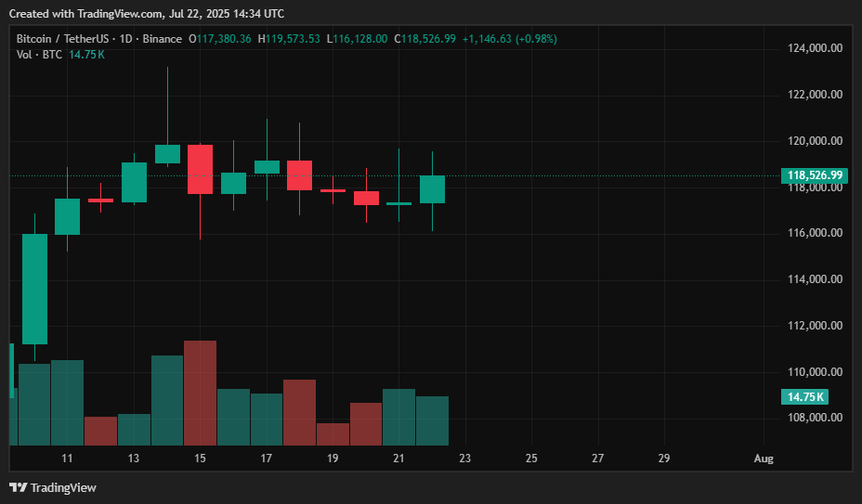This screenshot has width=862, height=504.
Task: Select the latest green candle on July 22
Action: pyautogui.click(x=432, y=188)
